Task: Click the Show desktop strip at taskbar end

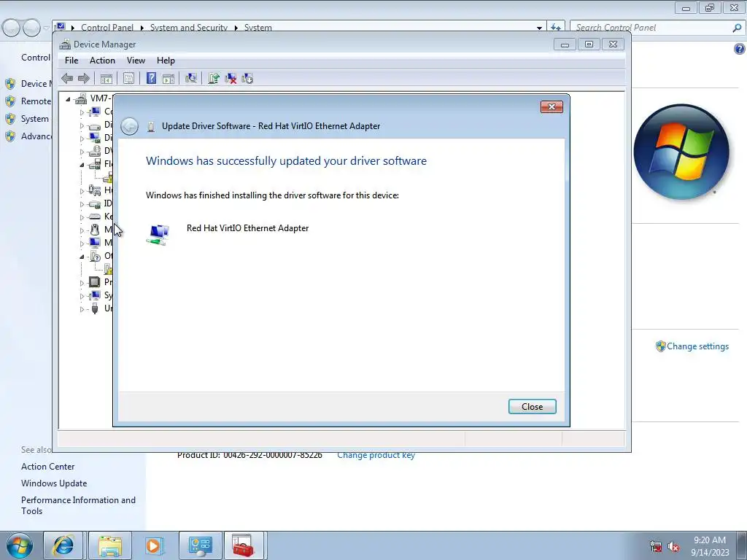Action: 743,545
